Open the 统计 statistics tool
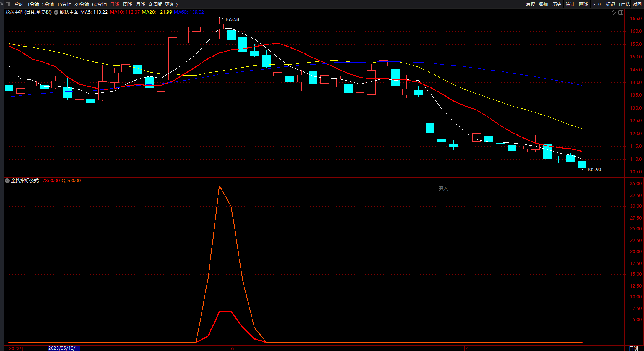 (570, 5)
